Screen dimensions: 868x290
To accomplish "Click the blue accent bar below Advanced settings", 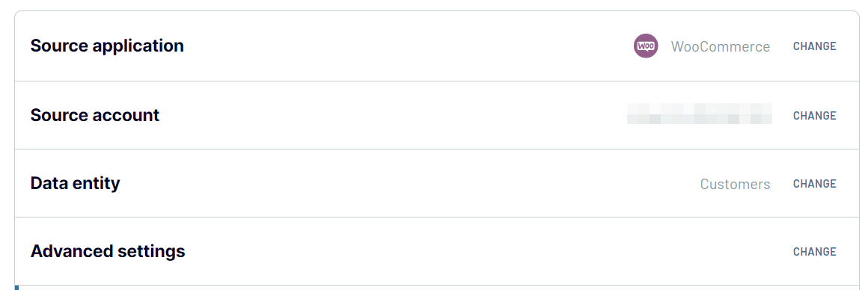I will [16, 288].
